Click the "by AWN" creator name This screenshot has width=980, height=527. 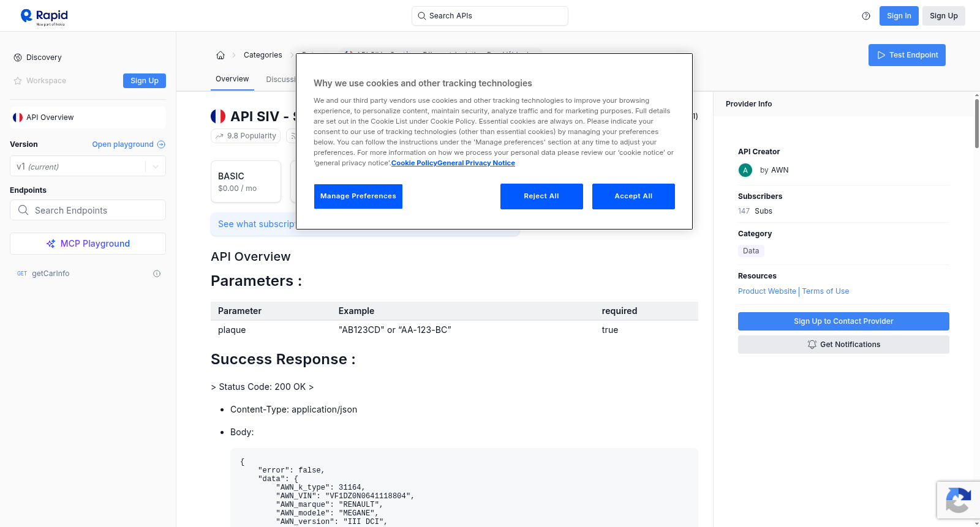[774, 170]
